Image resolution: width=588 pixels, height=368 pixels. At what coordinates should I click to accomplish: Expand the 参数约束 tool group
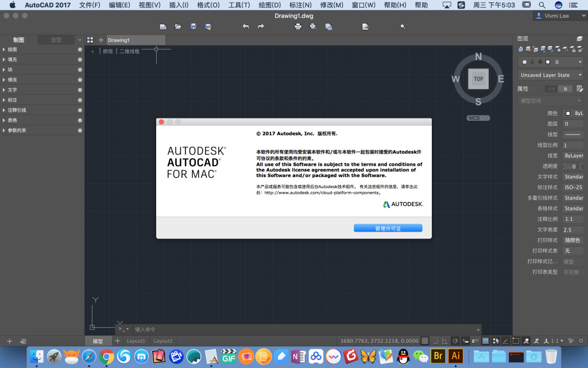coord(4,131)
